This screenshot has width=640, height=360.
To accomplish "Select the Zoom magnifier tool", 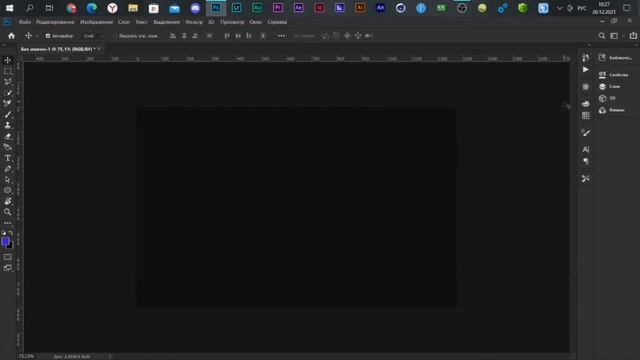I will click(x=7, y=212).
